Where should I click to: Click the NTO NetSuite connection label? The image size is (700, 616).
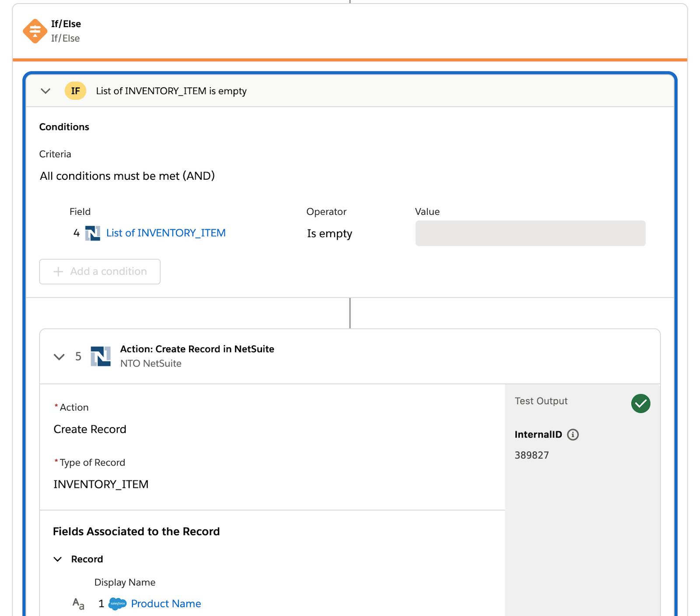(151, 364)
